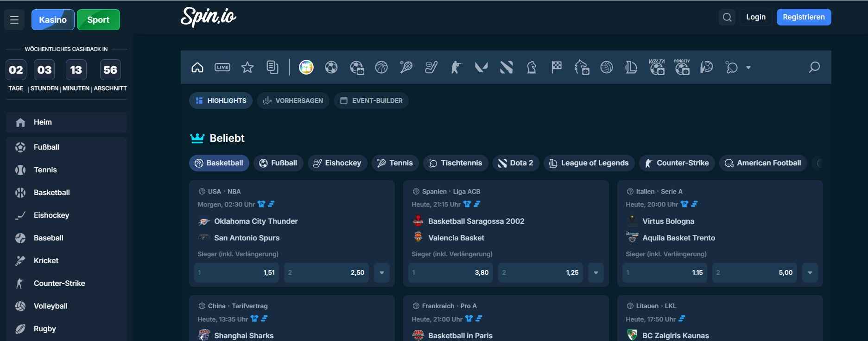Open Volleyball in the sidebar
The image size is (868, 341).
pyautogui.click(x=67, y=306)
